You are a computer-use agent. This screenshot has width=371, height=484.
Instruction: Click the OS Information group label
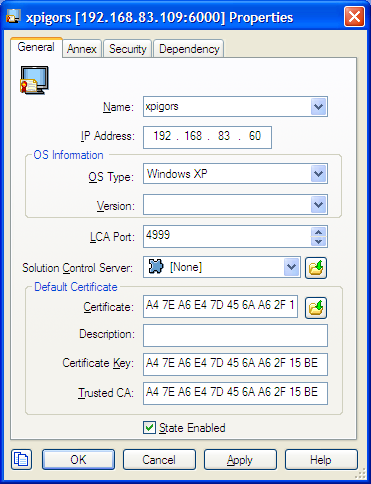point(68,155)
